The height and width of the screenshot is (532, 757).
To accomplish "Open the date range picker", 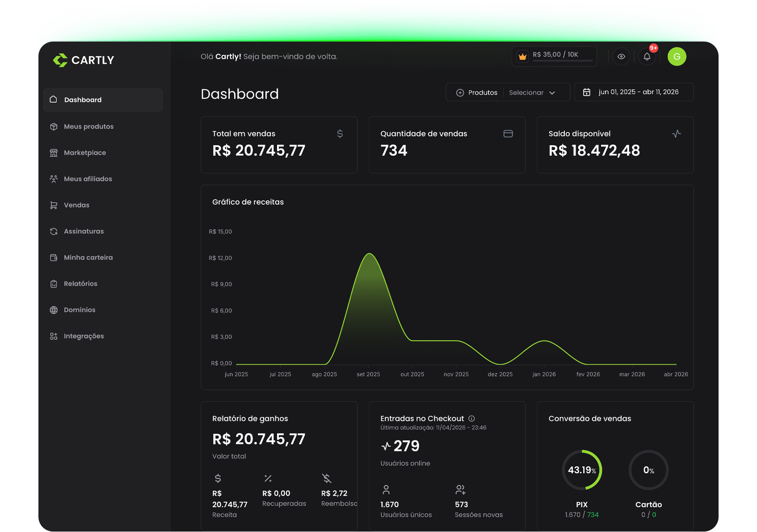I will (x=633, y=92).
